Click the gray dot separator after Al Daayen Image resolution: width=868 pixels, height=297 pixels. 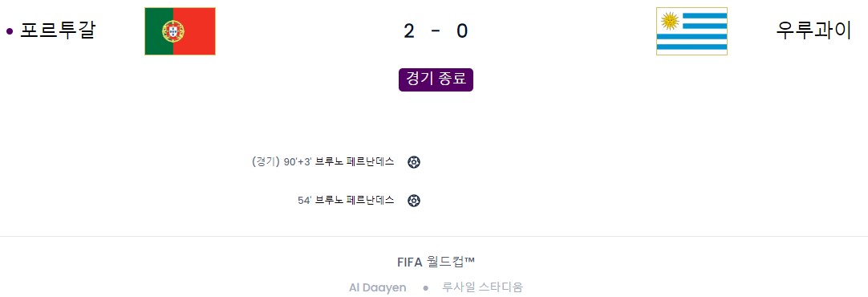[426, 288]
